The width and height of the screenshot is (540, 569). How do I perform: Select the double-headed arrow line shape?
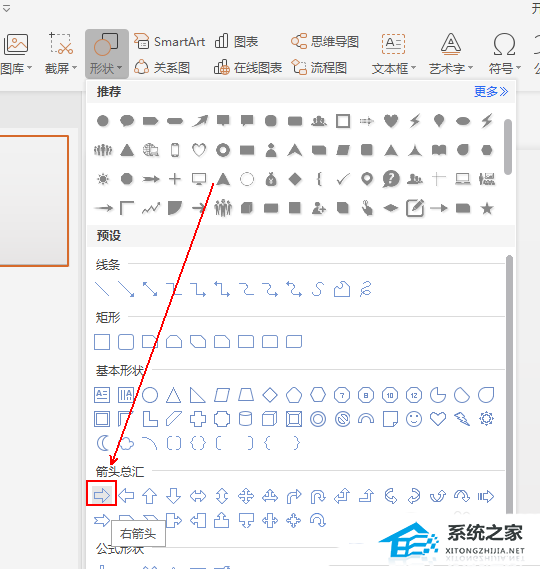[150, 289]
